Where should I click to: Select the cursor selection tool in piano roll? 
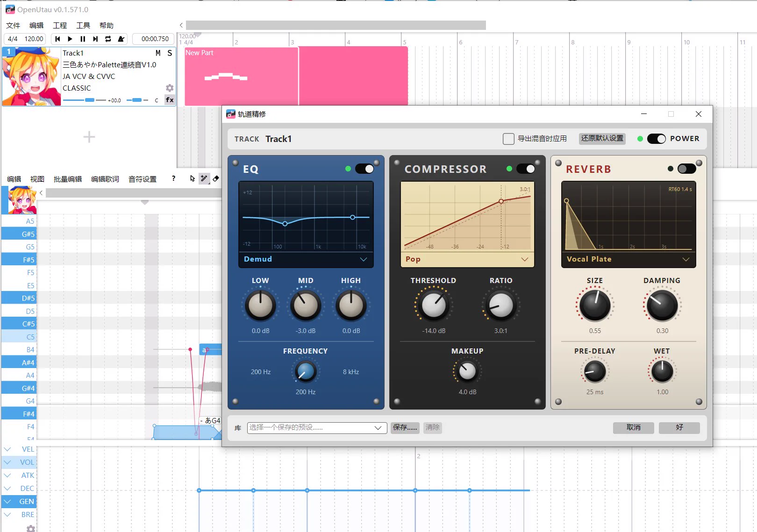(x=193, y=178)
